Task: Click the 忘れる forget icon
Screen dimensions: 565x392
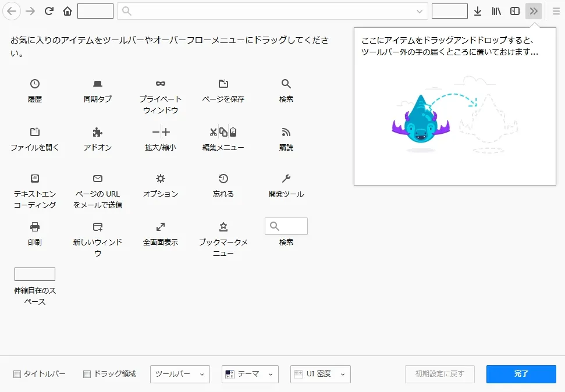Action: point(223,179)
